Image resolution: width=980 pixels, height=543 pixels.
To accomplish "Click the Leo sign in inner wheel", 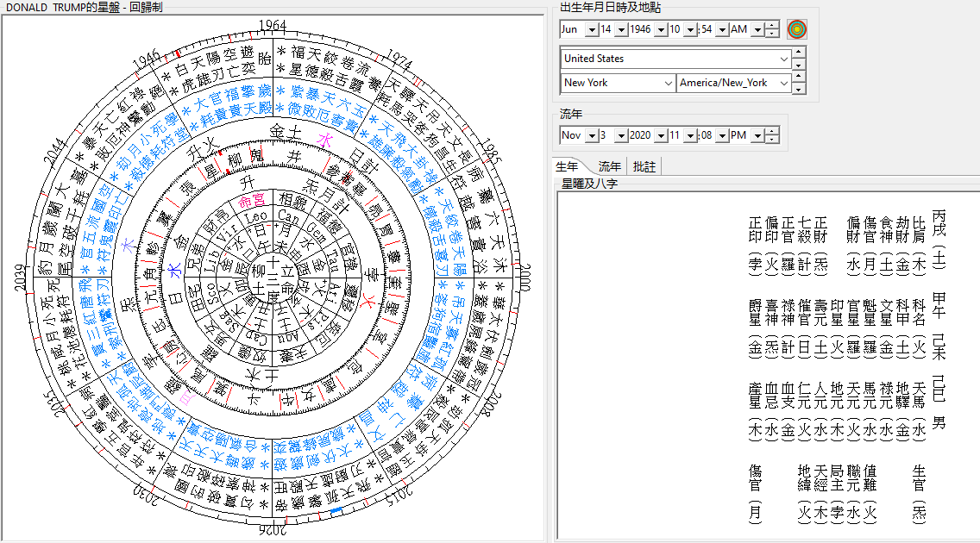I will point(255,218).
